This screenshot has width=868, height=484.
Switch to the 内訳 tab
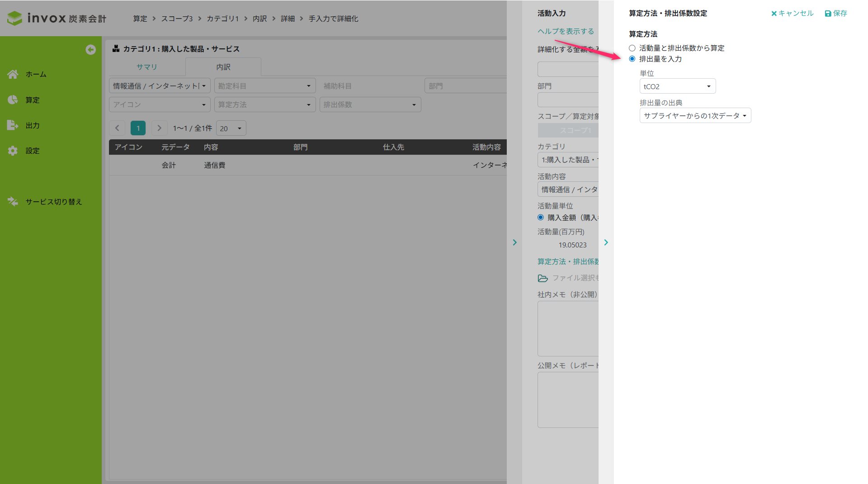tap(223, 67)
